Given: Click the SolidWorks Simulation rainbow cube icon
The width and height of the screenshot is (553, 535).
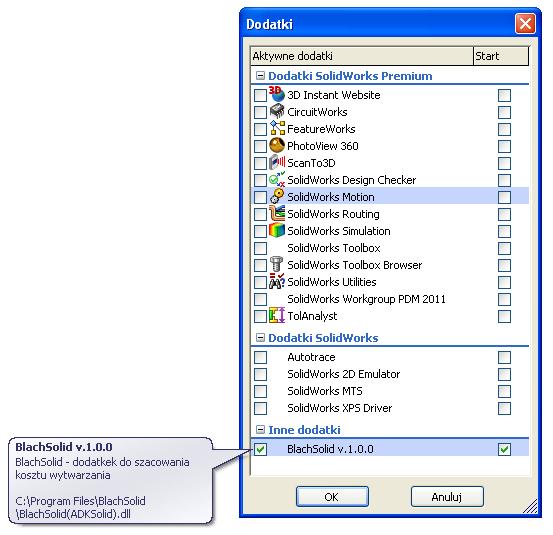Looking at the screenshot, I should tap(277, 230).
